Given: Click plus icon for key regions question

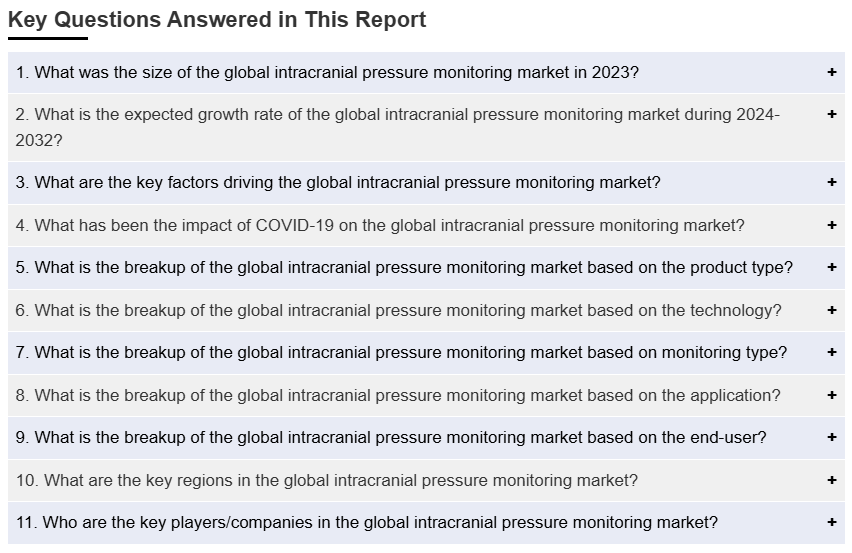Looking at the screenshot, I should [831, 480].
